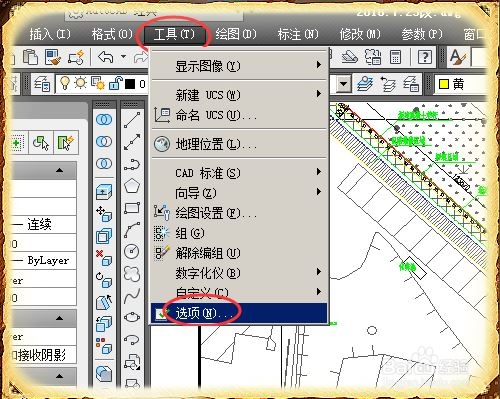
Task: Open 绘图设置(F)... dialog entry
Action: click(239, 213)
